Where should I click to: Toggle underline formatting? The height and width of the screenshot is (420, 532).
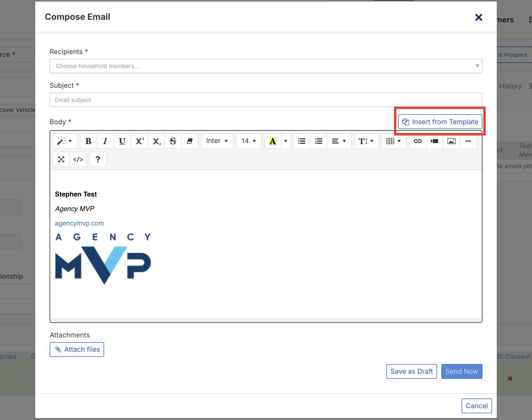tap(122, 141)
